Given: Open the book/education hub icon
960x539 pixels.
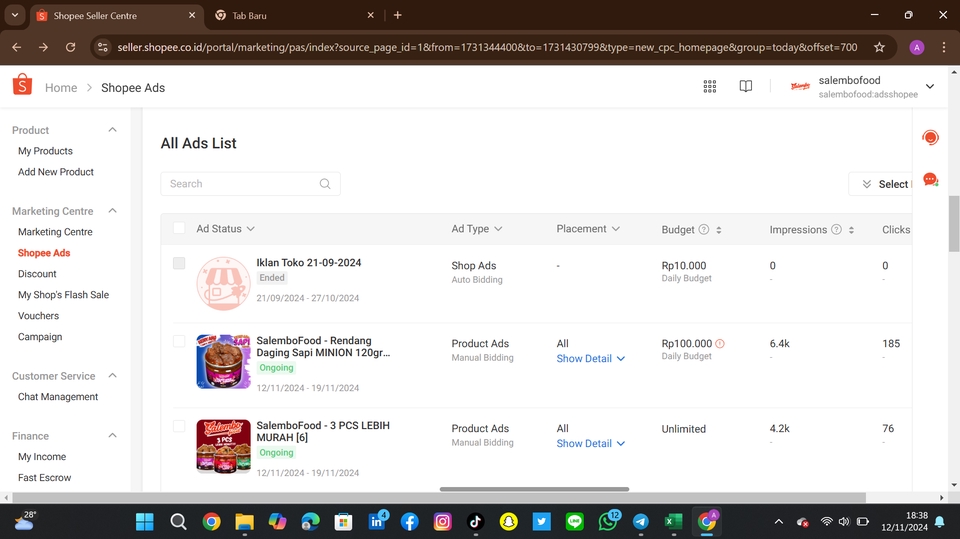Looking at the screenshot, I should point(746,86).
